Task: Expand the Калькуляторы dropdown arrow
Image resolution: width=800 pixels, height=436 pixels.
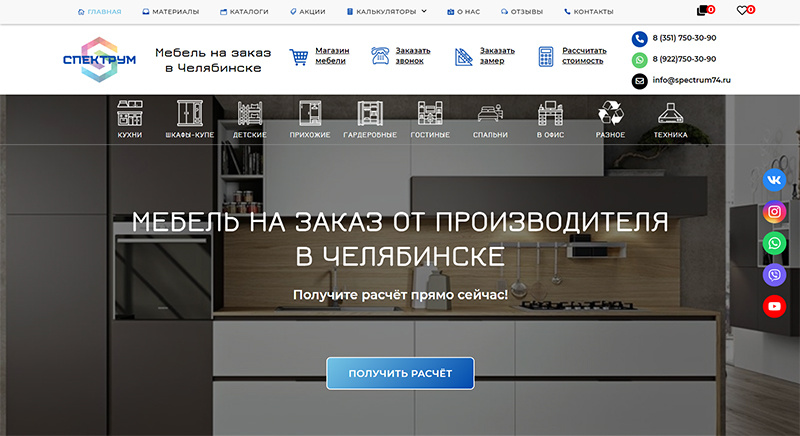Action: click(424, 11)
